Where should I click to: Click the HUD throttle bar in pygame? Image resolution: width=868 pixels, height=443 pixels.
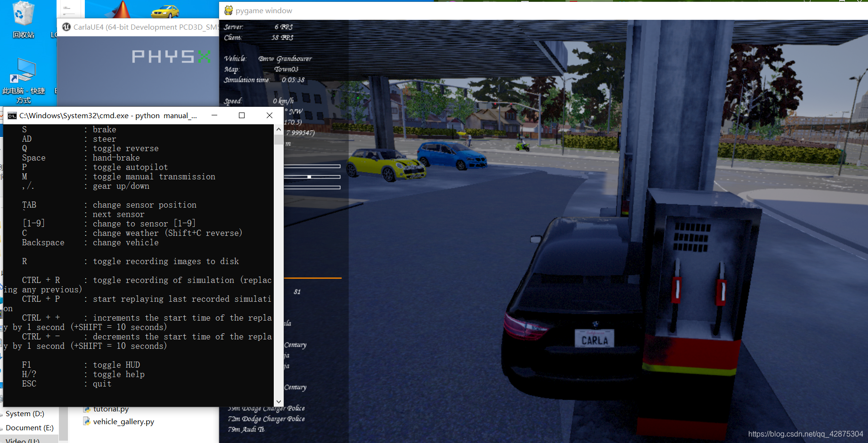[312, 166]
